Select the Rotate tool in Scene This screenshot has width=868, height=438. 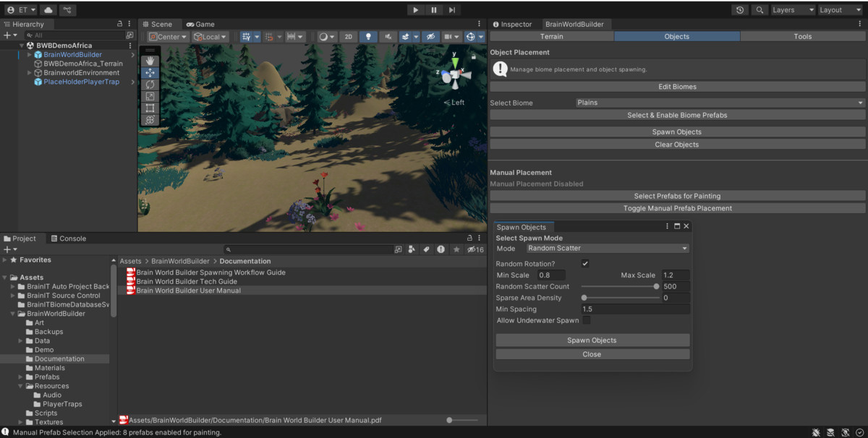(x=150, y=85)
